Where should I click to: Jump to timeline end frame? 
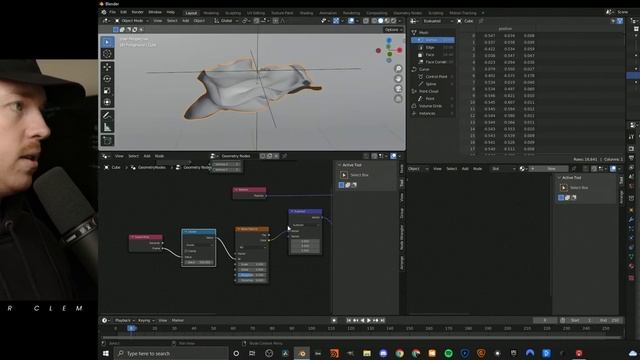click(x=382, y=320)
